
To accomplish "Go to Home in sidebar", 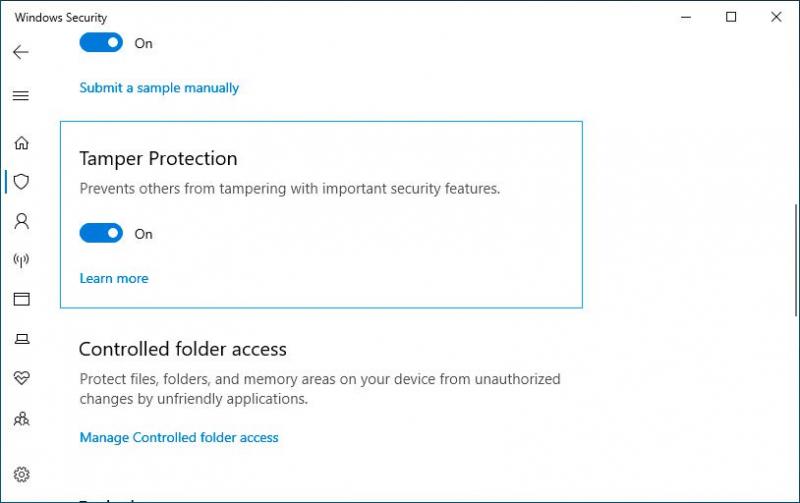I will [x=21, y=143].
